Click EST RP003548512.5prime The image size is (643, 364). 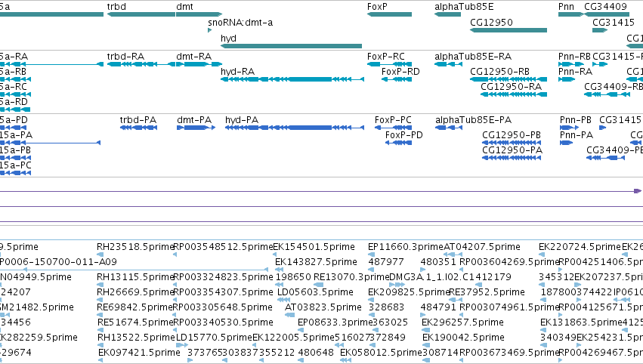[223, 247]
